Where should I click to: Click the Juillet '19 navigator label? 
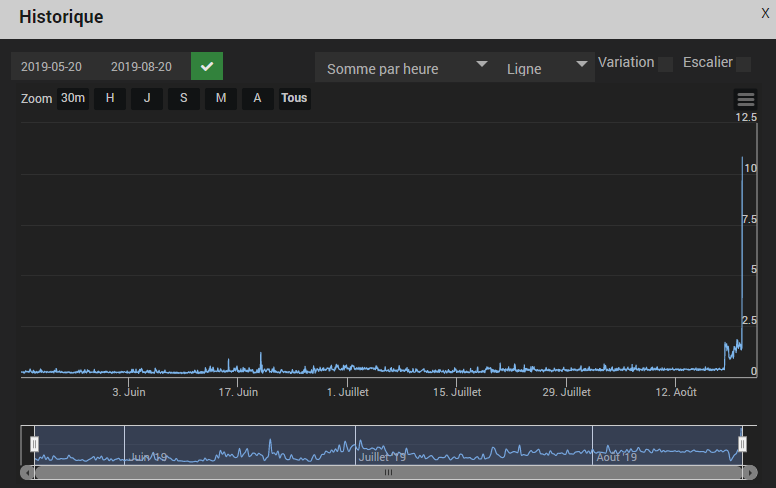(x=382, y=457)
